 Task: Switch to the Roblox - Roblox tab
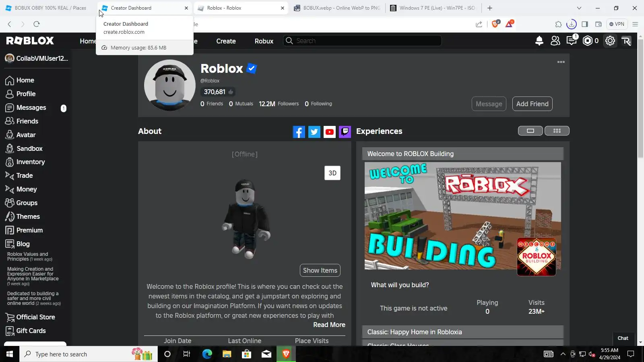[x=241, y=8]
